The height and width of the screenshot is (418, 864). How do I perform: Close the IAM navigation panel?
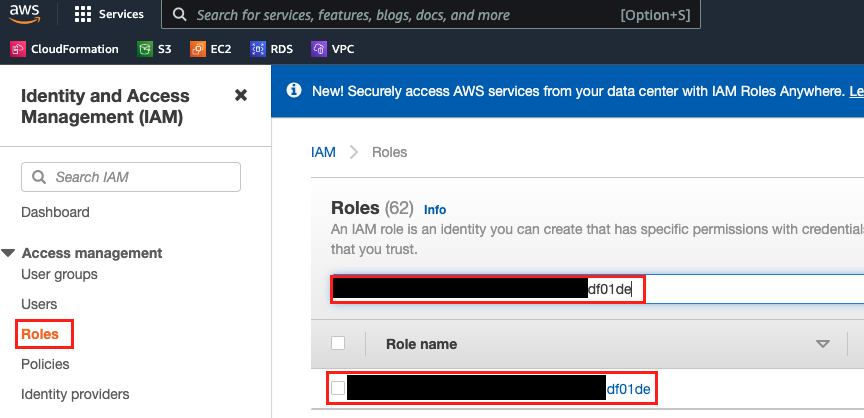point(240,95)
